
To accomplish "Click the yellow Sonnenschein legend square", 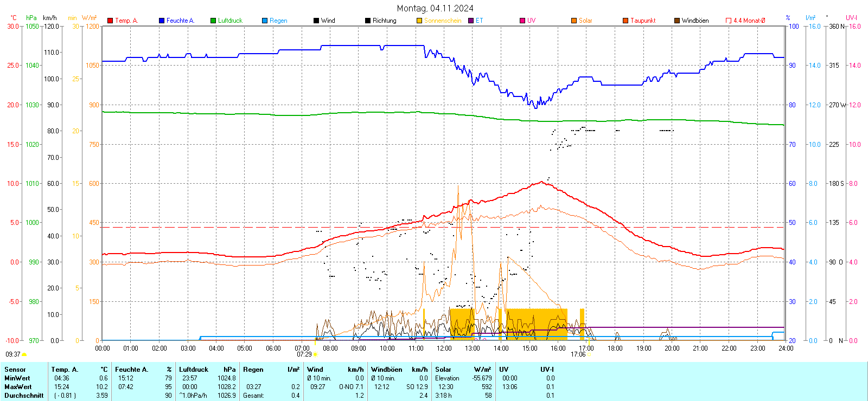I will click(x=419, y=21).
